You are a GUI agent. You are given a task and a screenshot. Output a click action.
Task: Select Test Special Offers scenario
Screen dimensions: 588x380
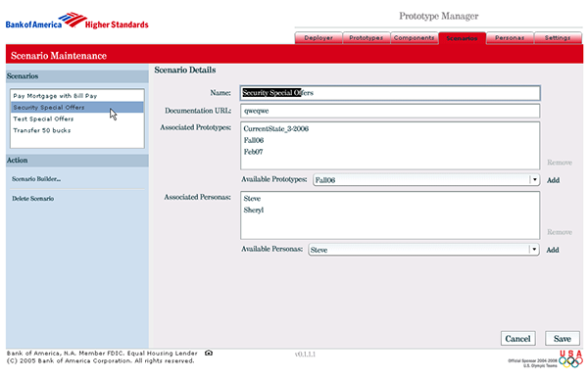pos(77,119)
